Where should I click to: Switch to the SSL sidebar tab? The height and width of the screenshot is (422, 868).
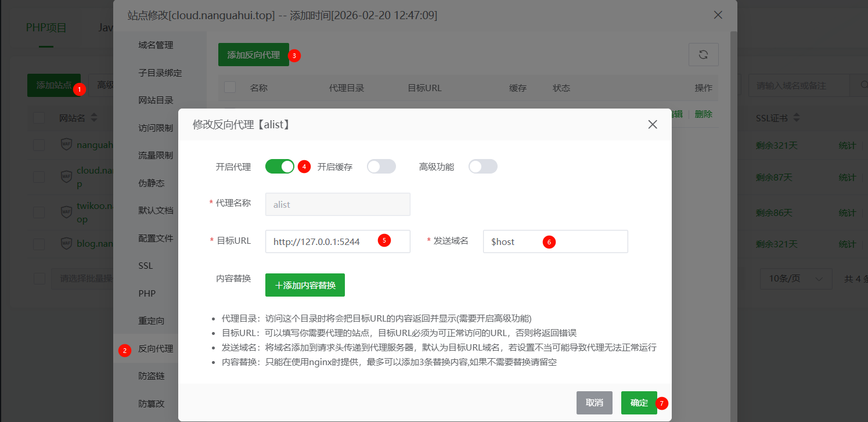[x=146, y=266]
